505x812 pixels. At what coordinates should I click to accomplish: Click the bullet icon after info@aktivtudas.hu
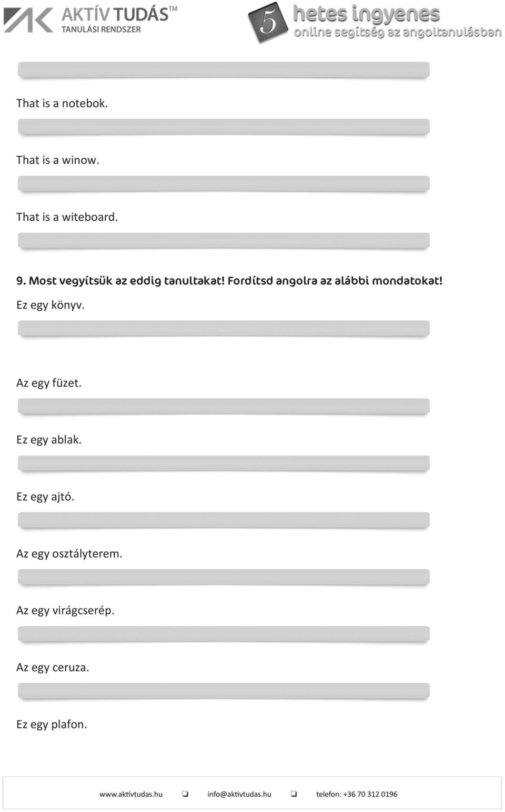[x=294, y=794]
